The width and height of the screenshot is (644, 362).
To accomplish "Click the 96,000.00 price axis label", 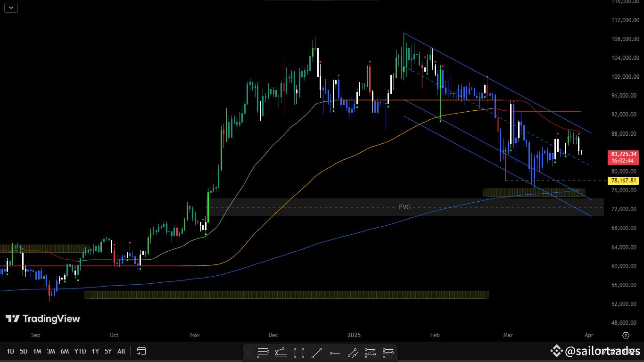I will [623, 96].
